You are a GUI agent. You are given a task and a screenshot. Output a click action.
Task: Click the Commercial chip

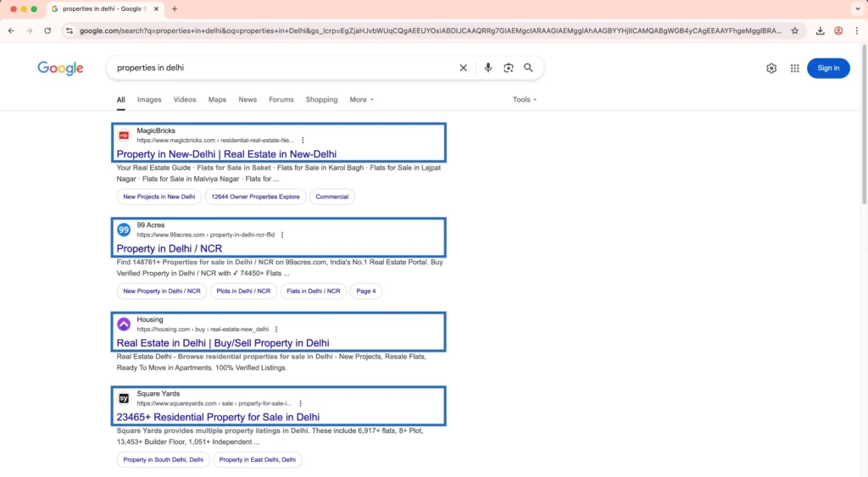pyautogui.click(x=332, y=197)
